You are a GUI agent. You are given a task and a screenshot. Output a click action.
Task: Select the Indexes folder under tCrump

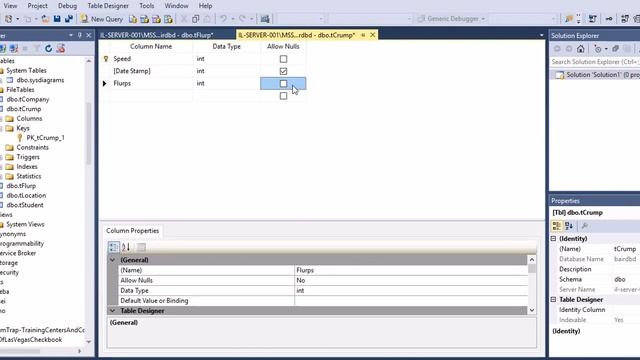coord(27,167)
